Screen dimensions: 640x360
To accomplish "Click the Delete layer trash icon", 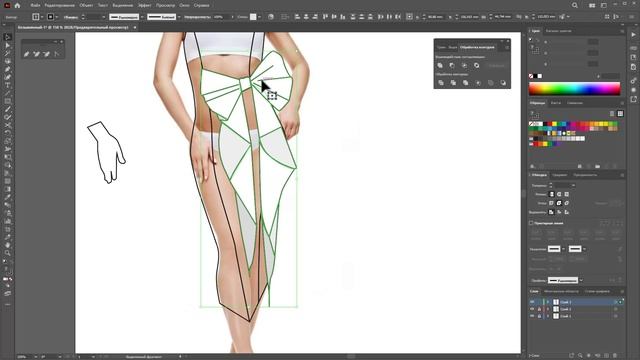I will click(615, 356).
